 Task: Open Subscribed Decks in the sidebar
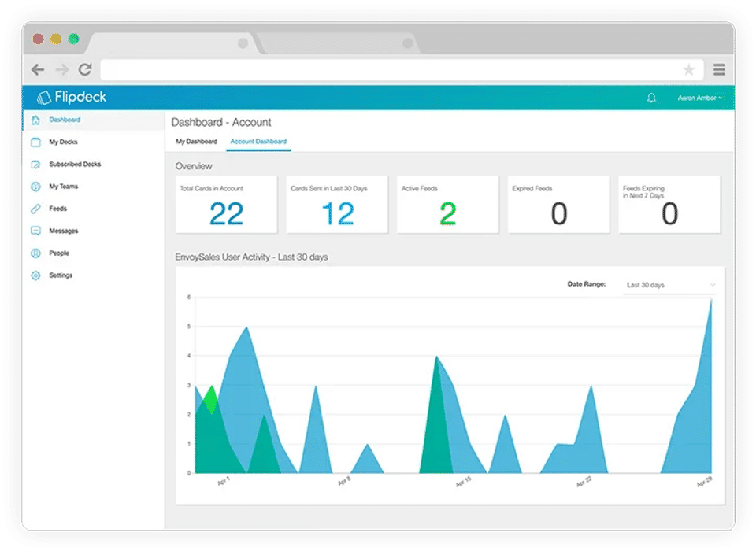coord(75,164)
